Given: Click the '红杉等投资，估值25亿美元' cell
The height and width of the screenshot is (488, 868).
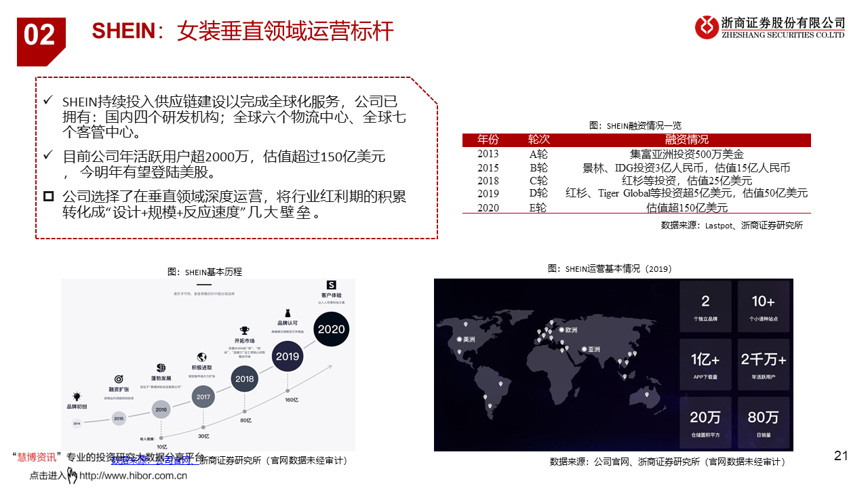Looking at the screenshot, I should pos(687,181).
